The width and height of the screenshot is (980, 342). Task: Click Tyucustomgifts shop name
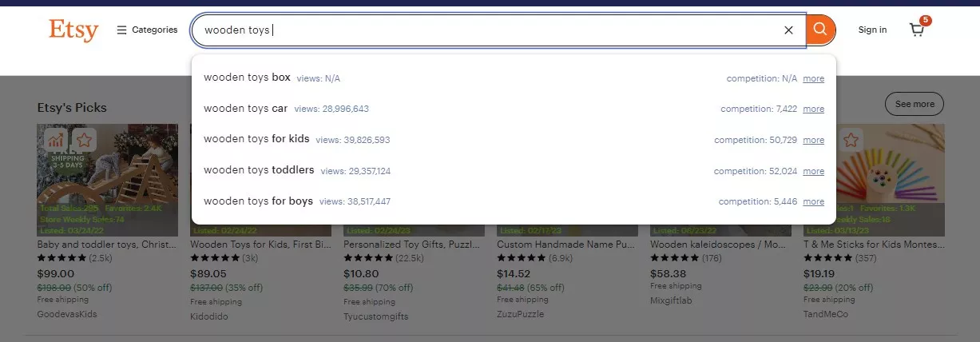(375, 316)
